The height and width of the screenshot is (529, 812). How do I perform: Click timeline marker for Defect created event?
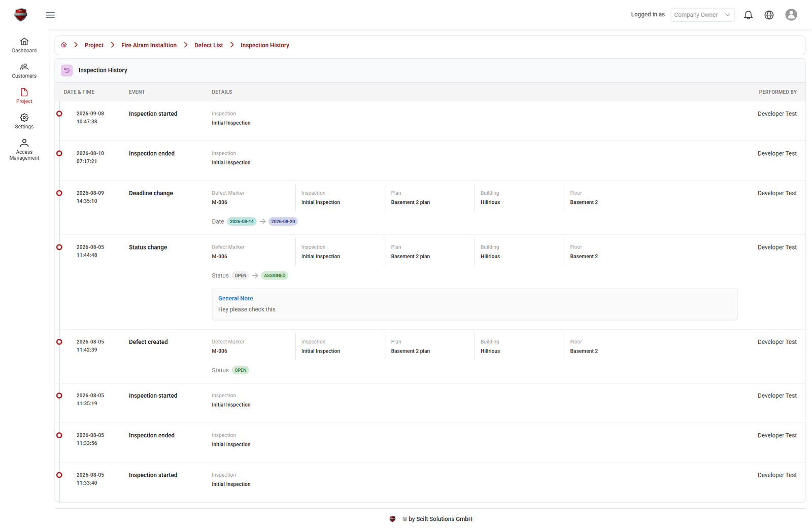[x=59, y=342]
